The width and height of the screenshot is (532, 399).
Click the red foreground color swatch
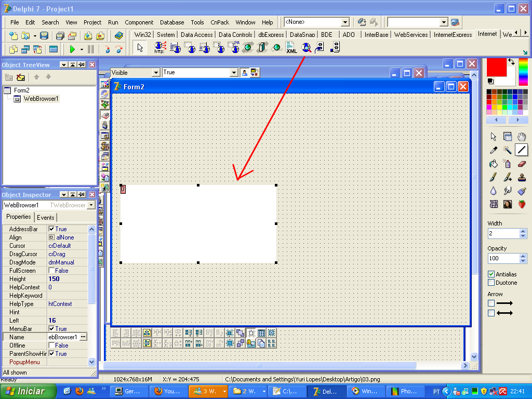496,67
